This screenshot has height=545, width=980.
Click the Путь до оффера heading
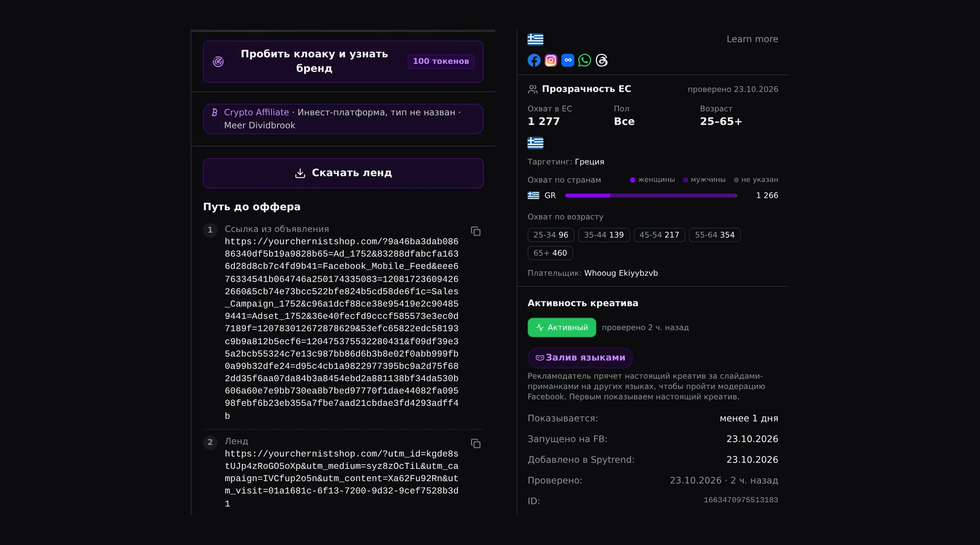[251, 207]
